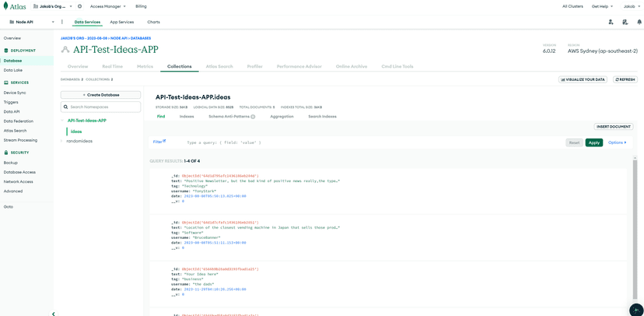The width and height of the screenshot is (644, 316).
Task: Open the Get Help dropdown
Action: click(602, 6)
